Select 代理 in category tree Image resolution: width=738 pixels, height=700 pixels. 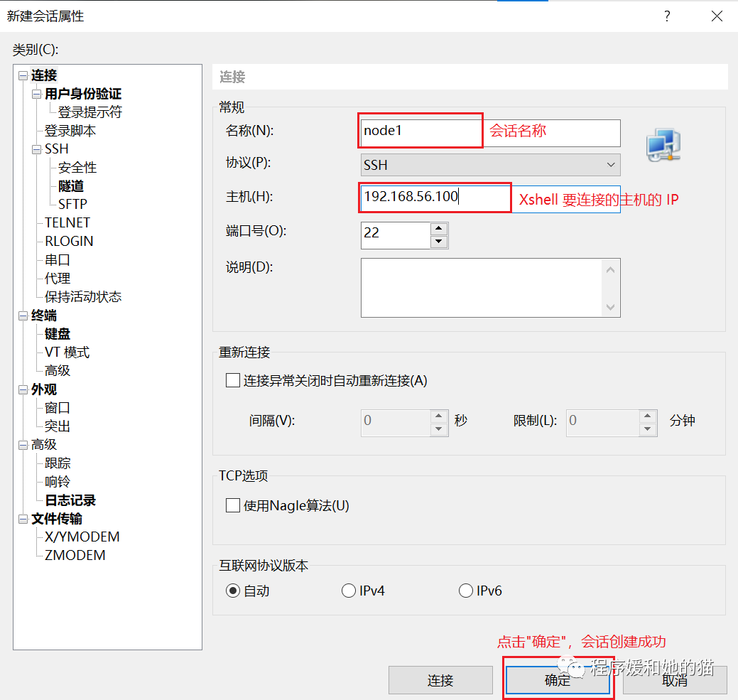tap(58, 278)
